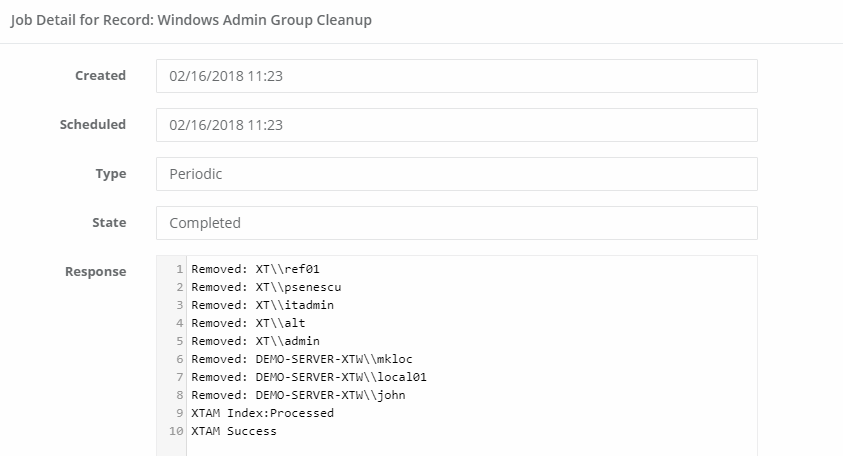This screenshot has width=843, height=456.
Task: Click the DEMO-SERVER-XTW\\mkloc response line
Action: (300, 359)
